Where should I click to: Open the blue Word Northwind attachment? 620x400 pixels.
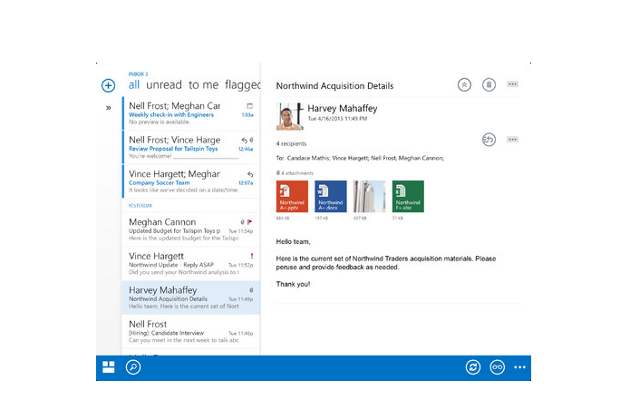[x=331, y=196]
